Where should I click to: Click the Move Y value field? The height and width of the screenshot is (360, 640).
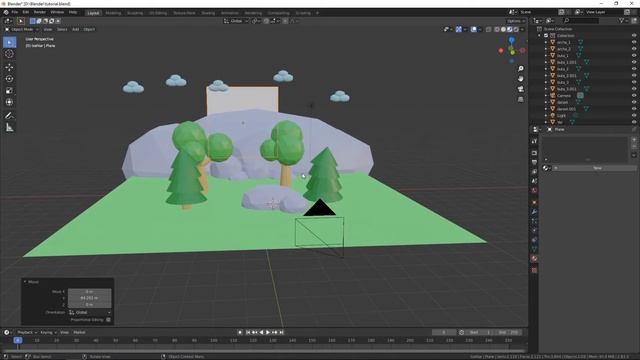[x=89, y=298]
